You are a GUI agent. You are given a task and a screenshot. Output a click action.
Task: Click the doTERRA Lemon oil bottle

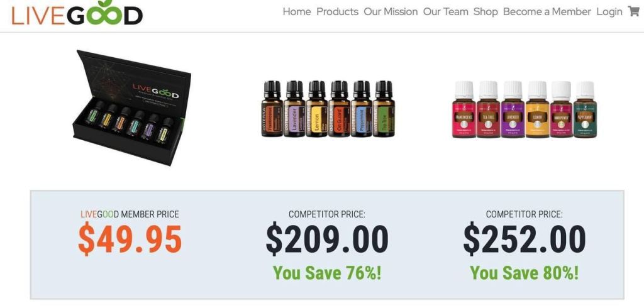tap(317, 109)
